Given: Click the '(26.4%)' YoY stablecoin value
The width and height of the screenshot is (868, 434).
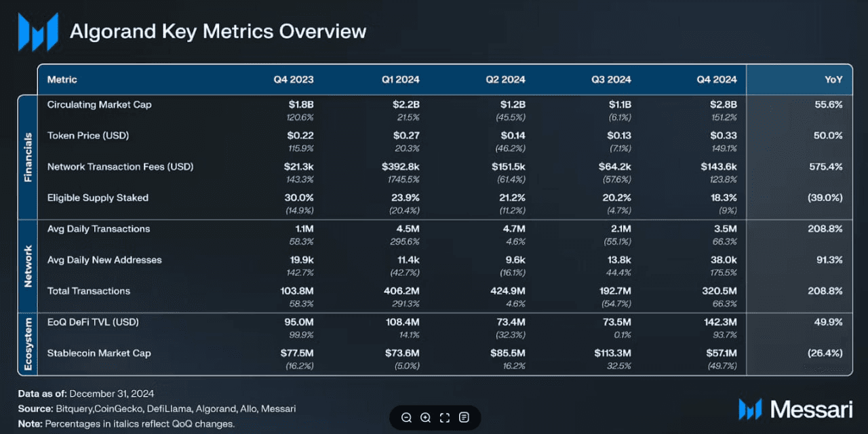Looking at the screenshot, I should [824, 353].
